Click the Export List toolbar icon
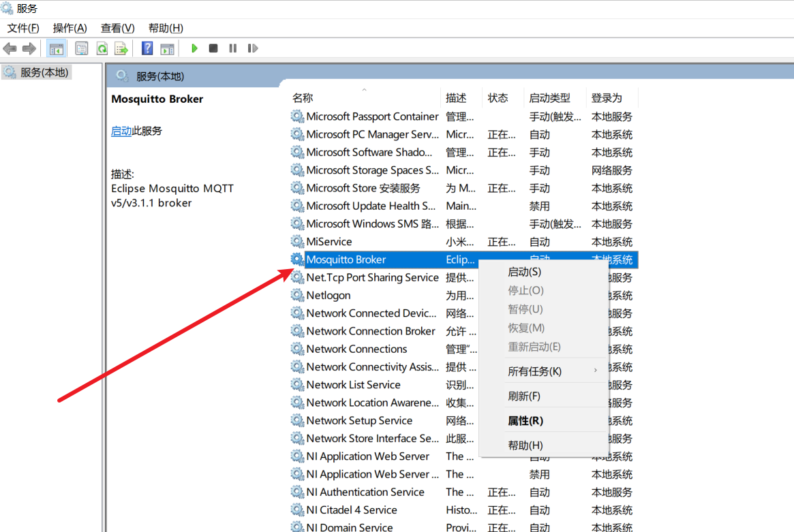The width and height of the screenshot is (794, 532). pyautogui.click(x=121, y=48)
